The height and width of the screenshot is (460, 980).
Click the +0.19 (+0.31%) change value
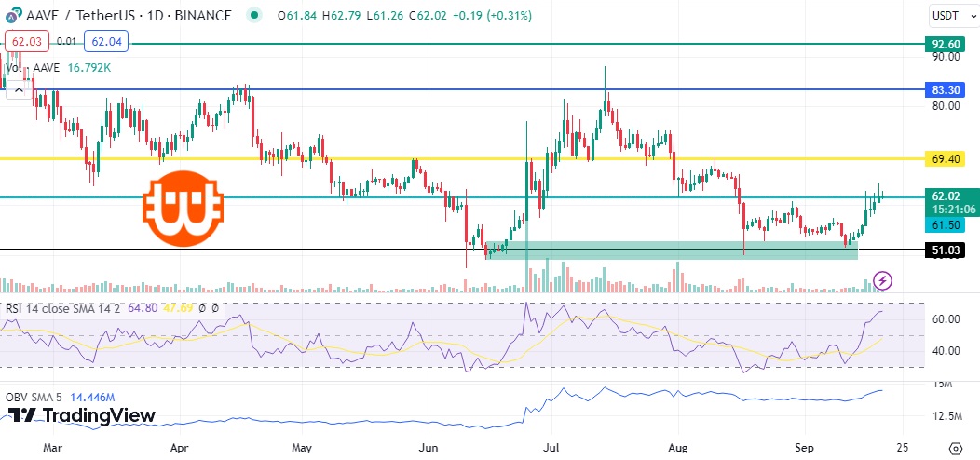[x=493, y=15]
